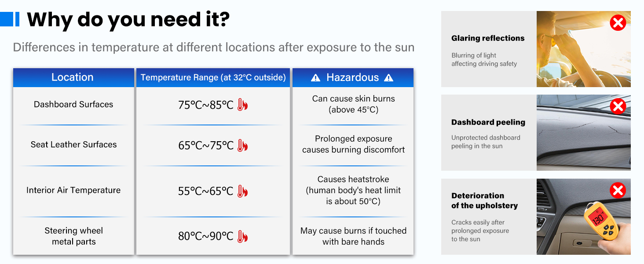Click the "Dashboard peeling" title text

(x=488, y=122)
